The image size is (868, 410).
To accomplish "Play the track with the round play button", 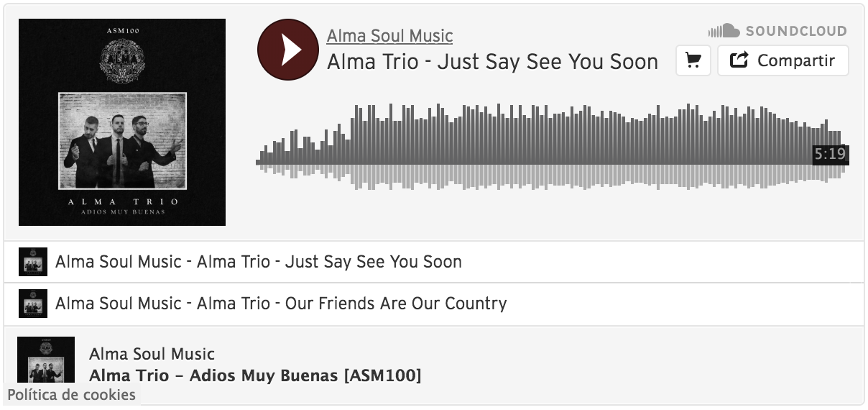I will click(287, 50).
